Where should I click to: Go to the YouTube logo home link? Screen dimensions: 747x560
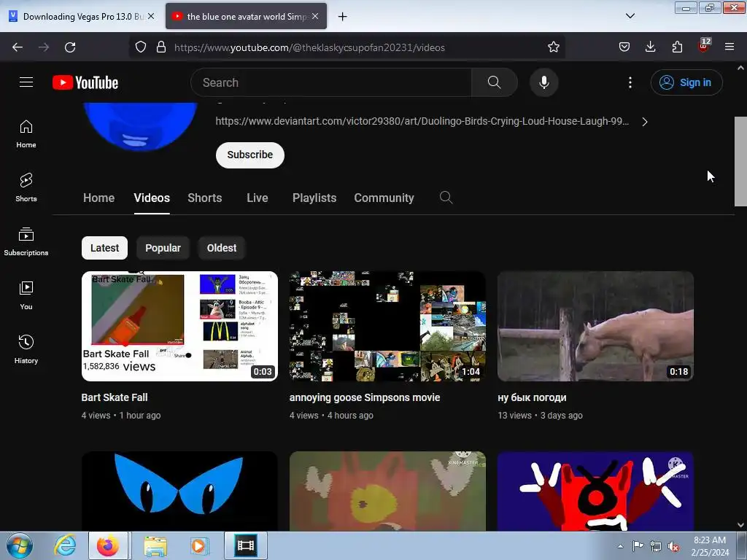pyautogui.click(x=85, y=82)
